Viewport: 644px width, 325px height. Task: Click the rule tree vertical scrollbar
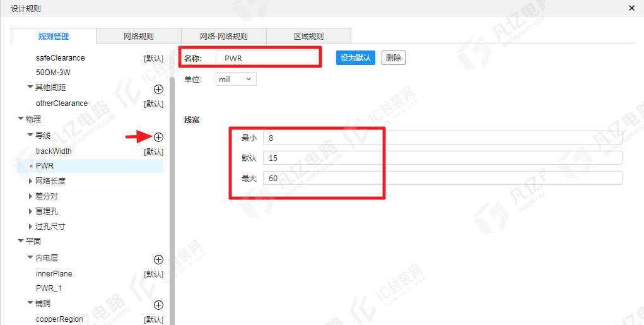(x=172, y=201)
